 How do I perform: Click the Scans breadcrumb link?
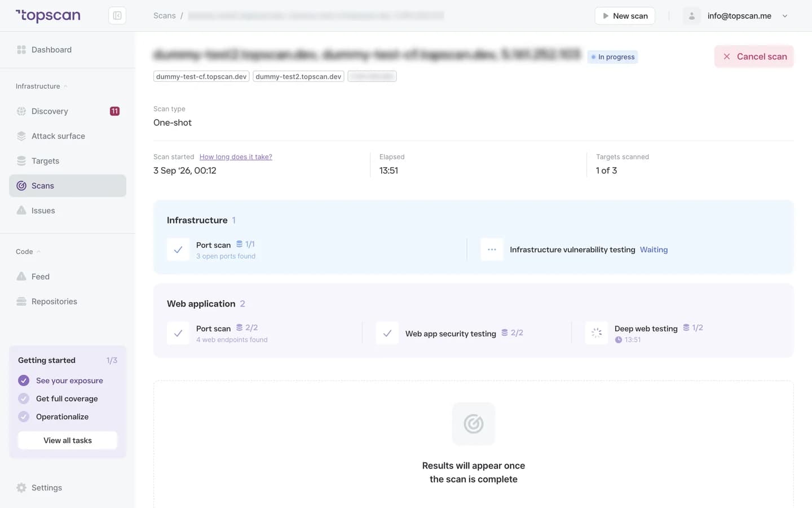pyautogui.click(x=165, y=16)
